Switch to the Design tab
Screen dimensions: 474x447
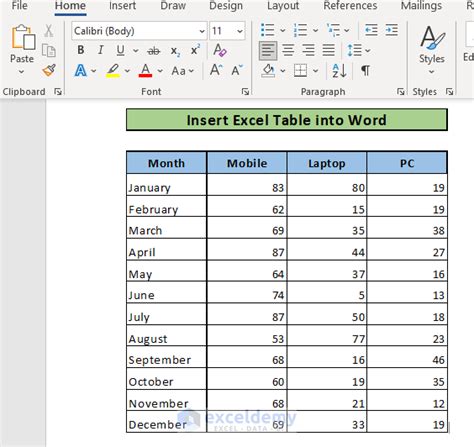(x=226, y=6)
